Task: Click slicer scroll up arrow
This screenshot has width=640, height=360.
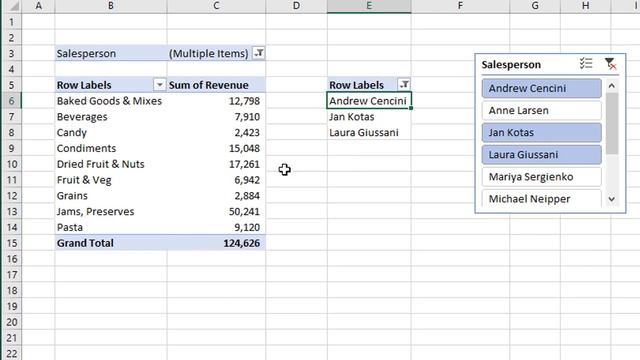Action: tap(611, 86)
